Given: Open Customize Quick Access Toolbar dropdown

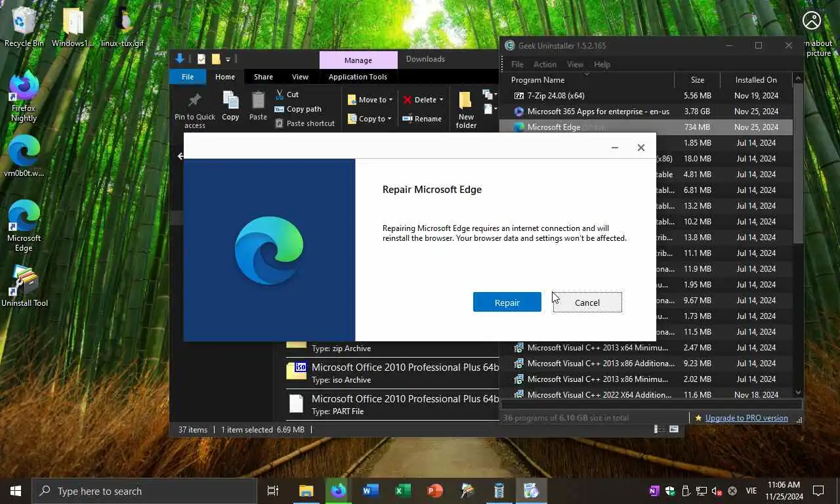Looking at the screenshot, I should pyautogui.click(x=228, y=59).
